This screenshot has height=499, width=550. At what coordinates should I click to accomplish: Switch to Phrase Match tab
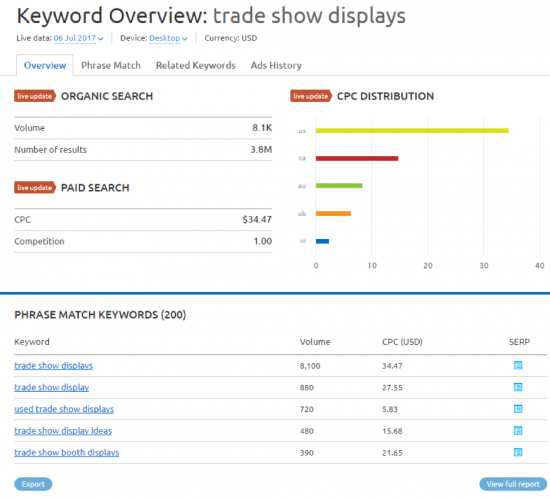pos(111,65)
